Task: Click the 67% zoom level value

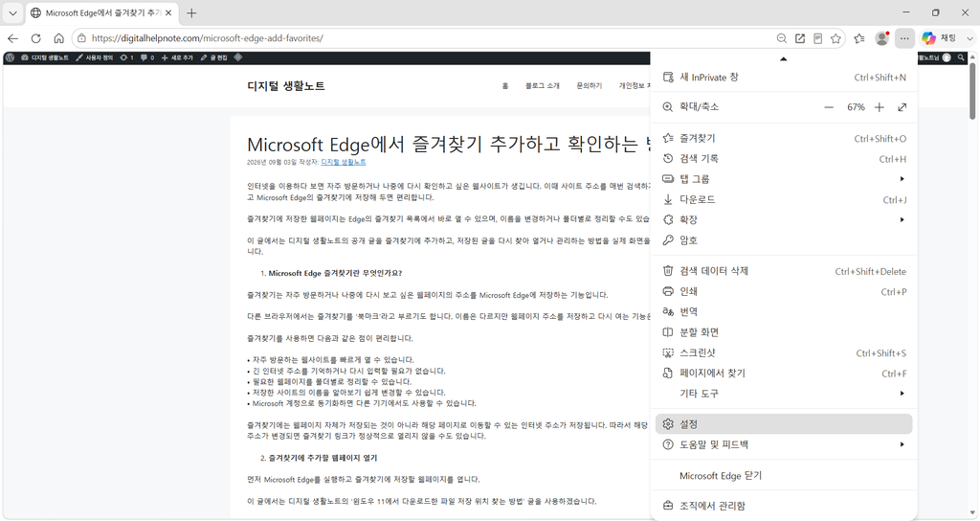Action: coord(856,107)
